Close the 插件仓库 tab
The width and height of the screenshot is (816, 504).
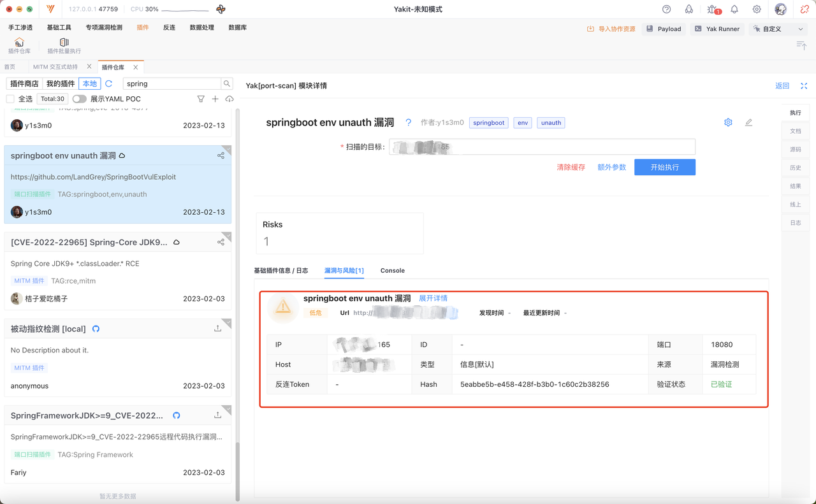point(136,67)
